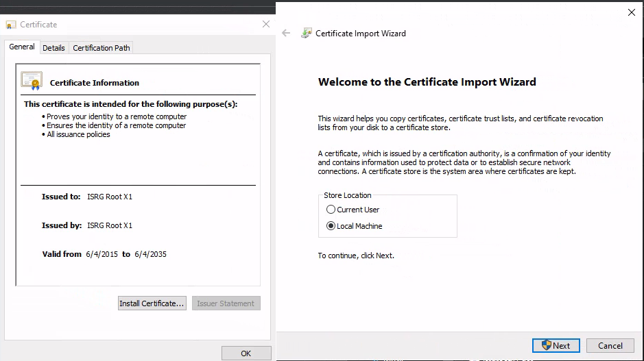Close the Certificate dialog window

(x=266, y=25)
